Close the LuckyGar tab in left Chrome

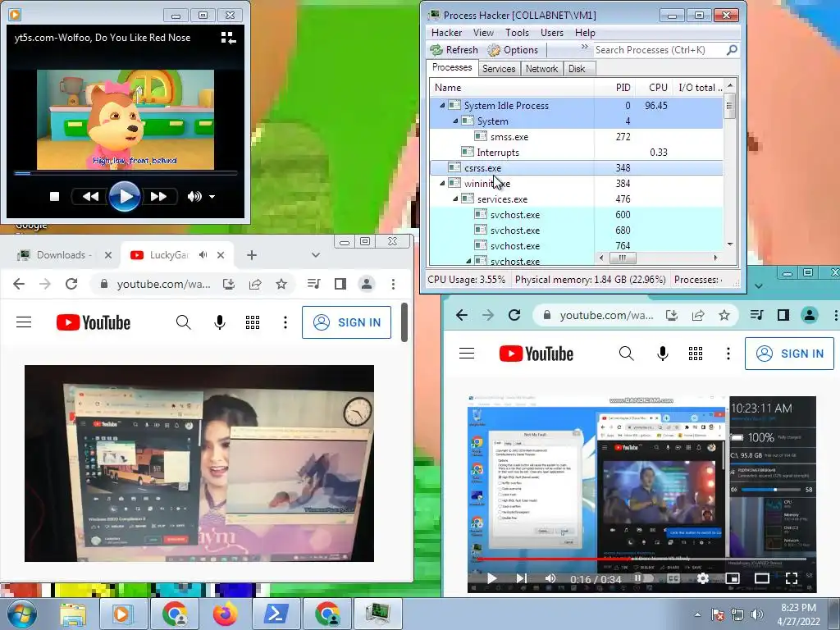click(221, 255)
